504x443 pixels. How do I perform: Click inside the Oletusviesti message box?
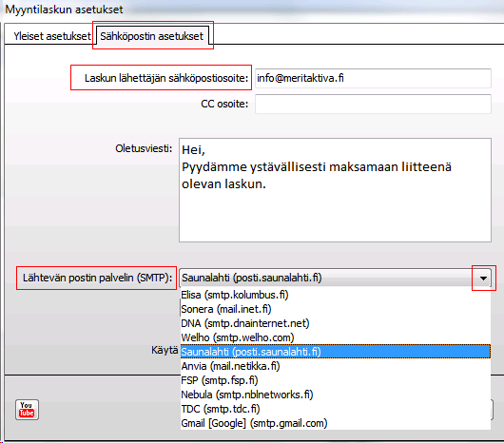(335, 190)
